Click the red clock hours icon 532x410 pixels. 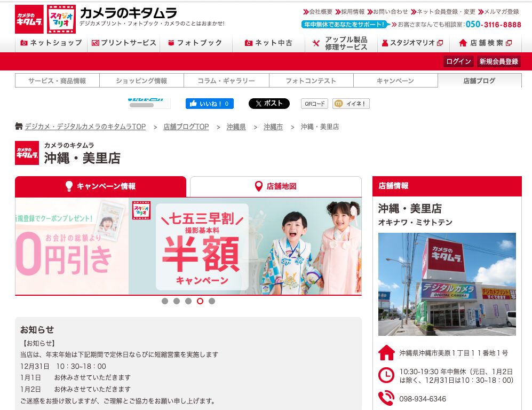point(386,375)
